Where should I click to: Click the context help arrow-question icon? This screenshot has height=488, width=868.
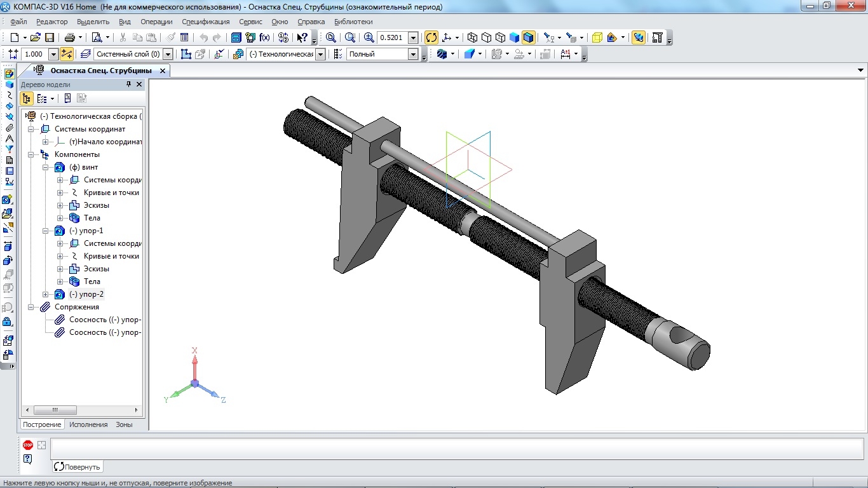[302, 37]
